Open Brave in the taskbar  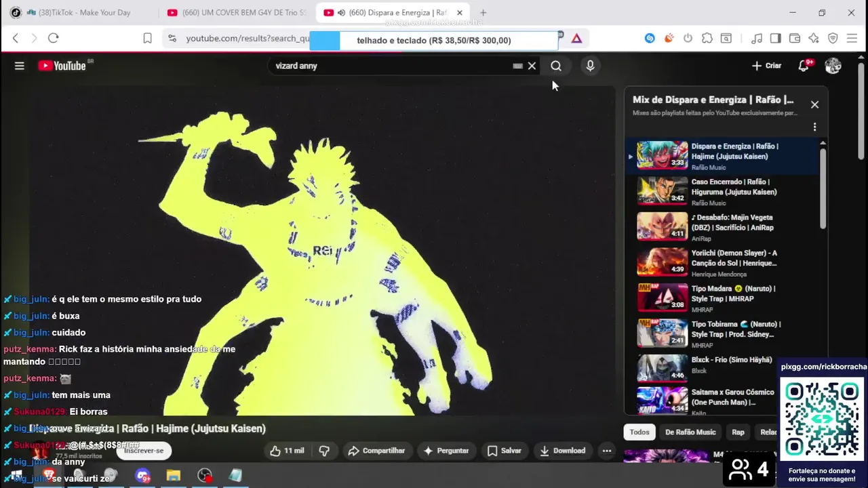49,476
